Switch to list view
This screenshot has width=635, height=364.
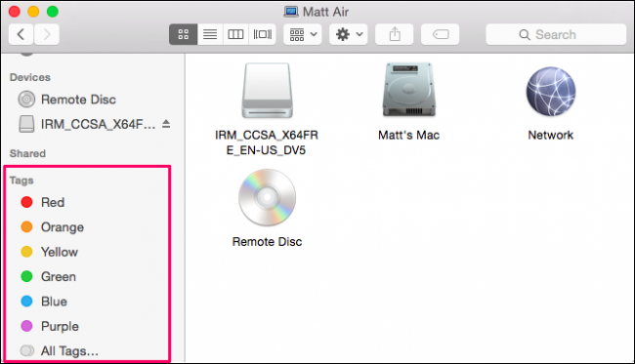pos(210,34)
